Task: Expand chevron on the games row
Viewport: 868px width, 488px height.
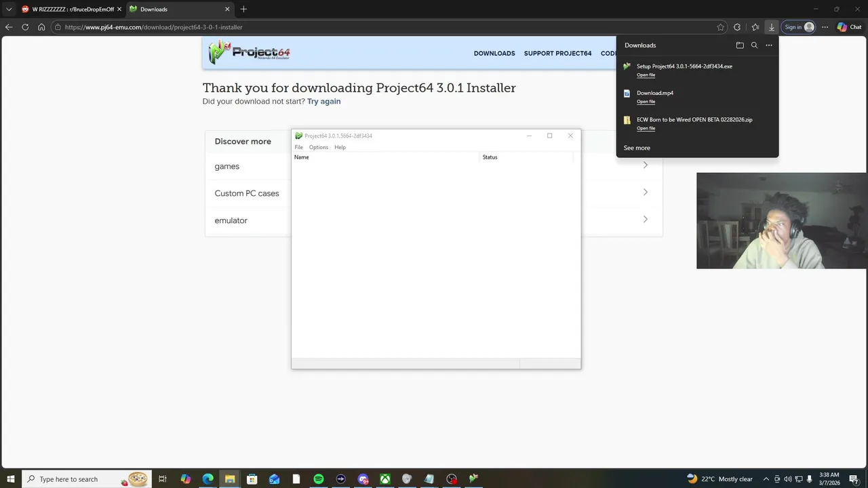Action: (645, 165)
